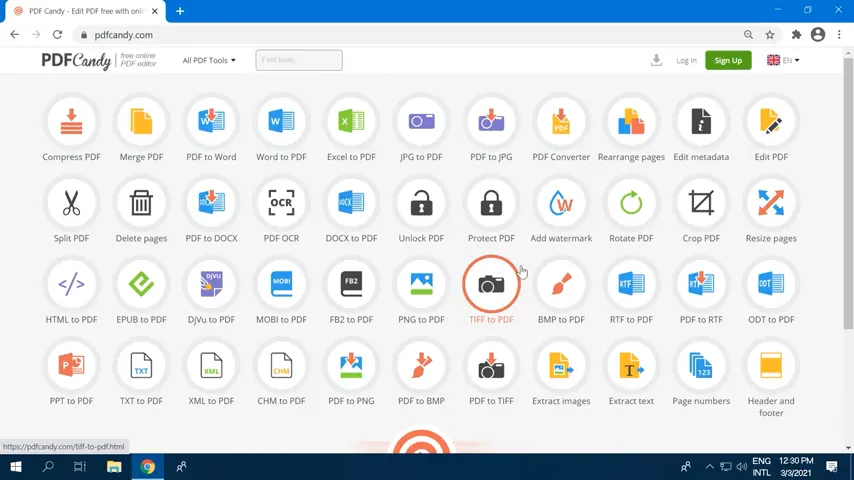Select the TXT to PDF tool
Viewport: 854px width, 480px height.
141,365
